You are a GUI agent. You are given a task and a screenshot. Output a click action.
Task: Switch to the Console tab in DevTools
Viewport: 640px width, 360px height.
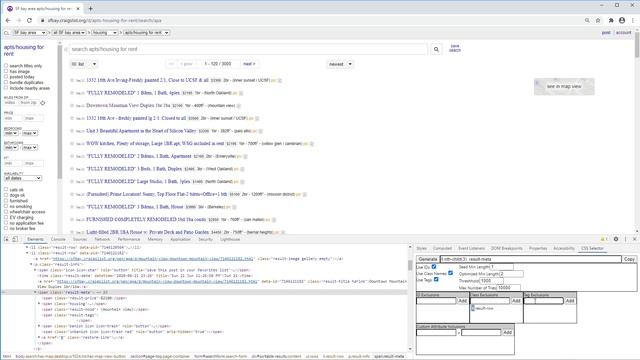pos(58,239)
